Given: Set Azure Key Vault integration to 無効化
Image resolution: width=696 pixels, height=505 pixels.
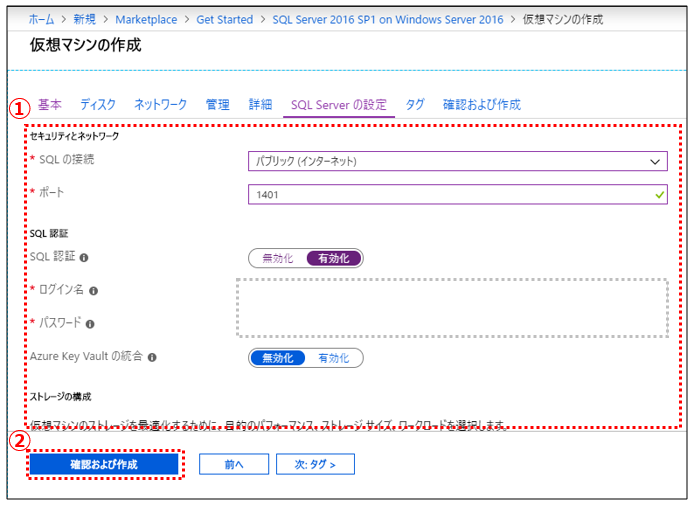Looking at the screenshot, I should [x=277, y=358].
